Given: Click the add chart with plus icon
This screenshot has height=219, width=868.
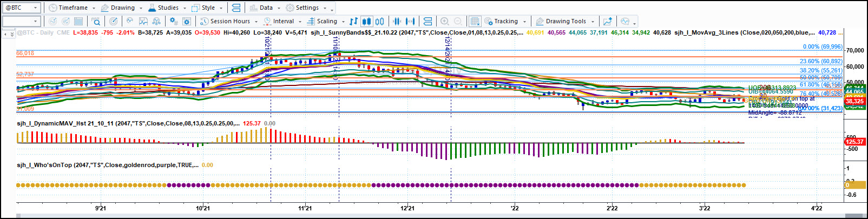Looking at the screenshot, I should 608,21.
